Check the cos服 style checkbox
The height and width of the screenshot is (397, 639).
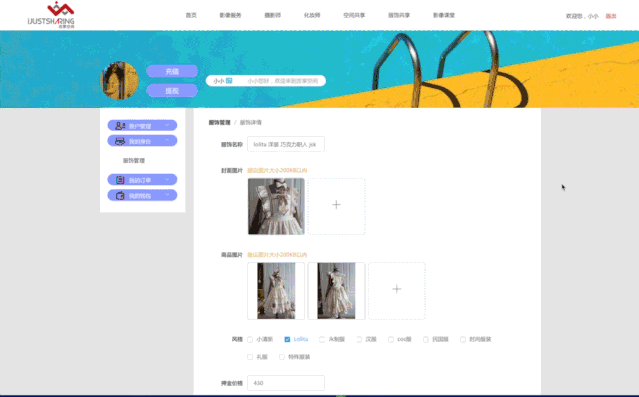391,339
